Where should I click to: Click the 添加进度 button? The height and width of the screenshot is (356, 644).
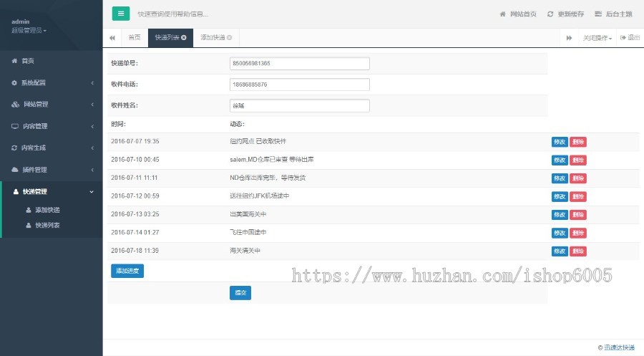point(127,271)
